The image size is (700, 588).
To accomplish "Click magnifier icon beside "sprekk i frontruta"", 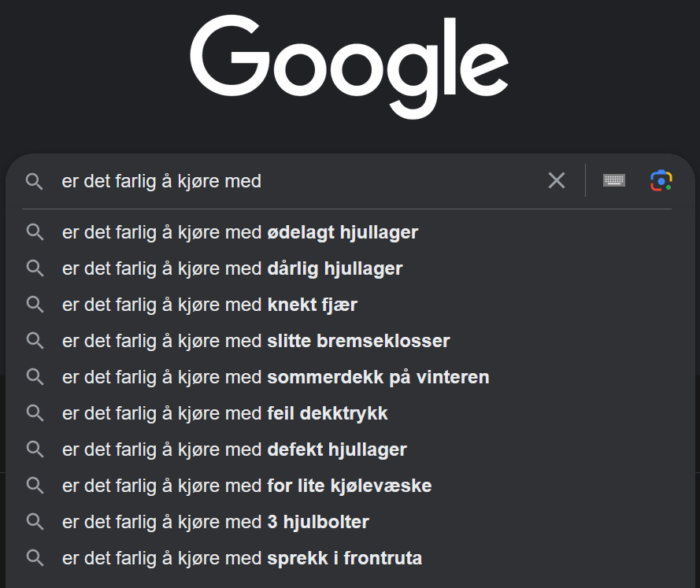I will [x=34, y=558].
